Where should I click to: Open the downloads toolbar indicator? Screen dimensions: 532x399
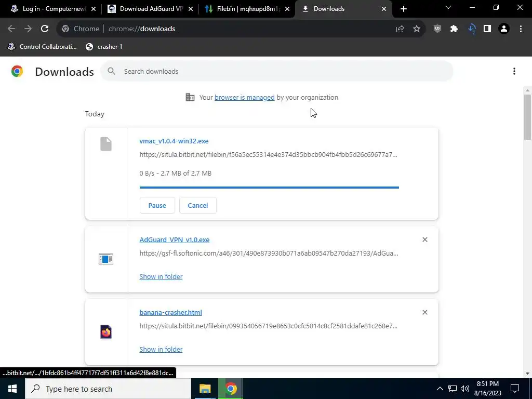(x=472, y=29)
